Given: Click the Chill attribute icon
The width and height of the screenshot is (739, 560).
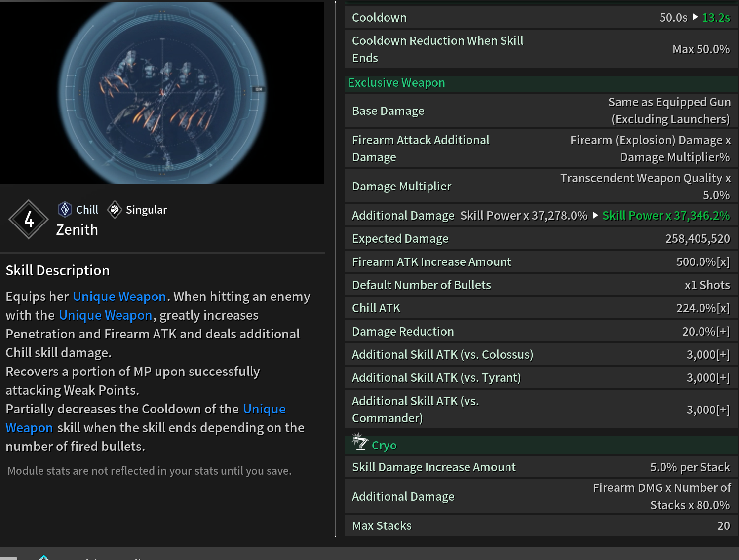Looking at the screenshot, I should (65, 210).
